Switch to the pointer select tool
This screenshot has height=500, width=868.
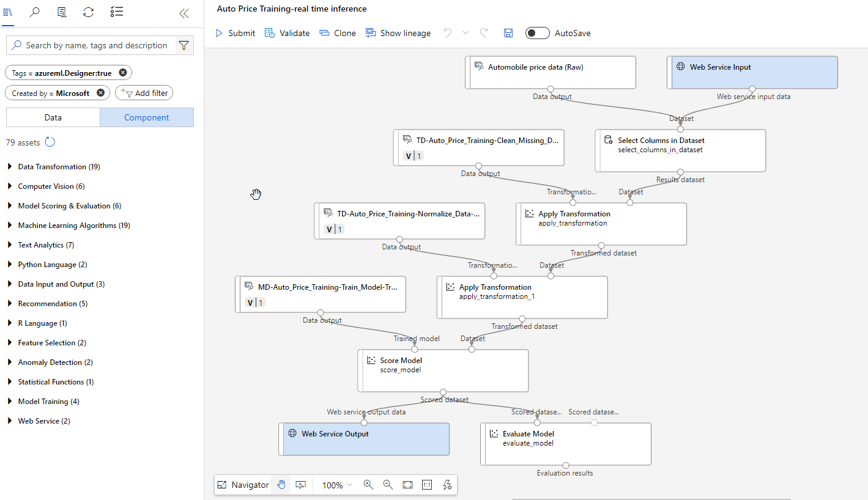300,485
